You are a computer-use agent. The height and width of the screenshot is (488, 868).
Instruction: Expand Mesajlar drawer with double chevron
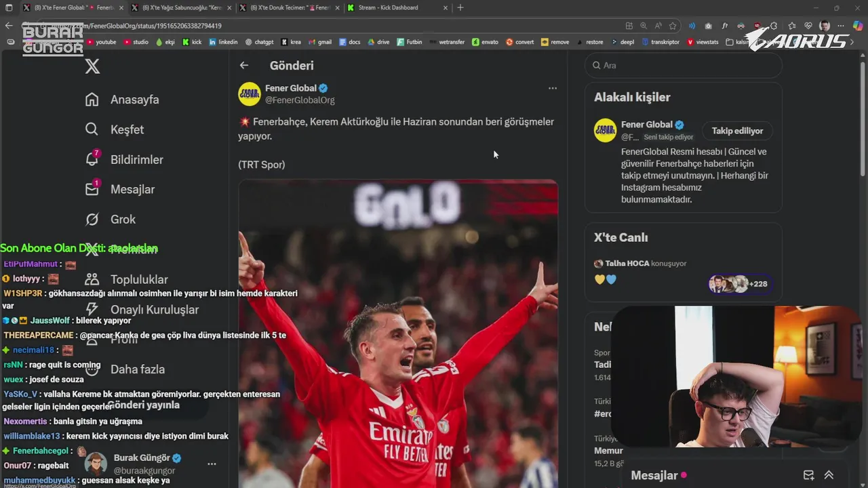tap(829, 475)
